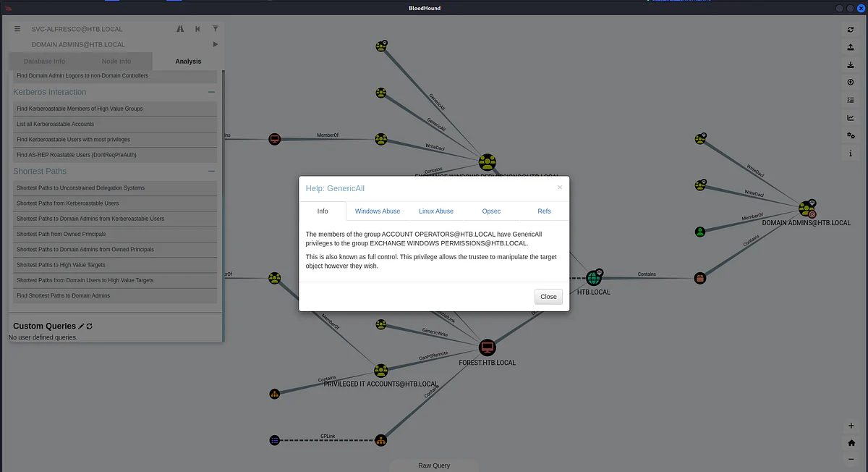Run Shortest Paths to Unconstrained Delegation Systems
This screenshot has height=472, width=868.
coord(115,188)
